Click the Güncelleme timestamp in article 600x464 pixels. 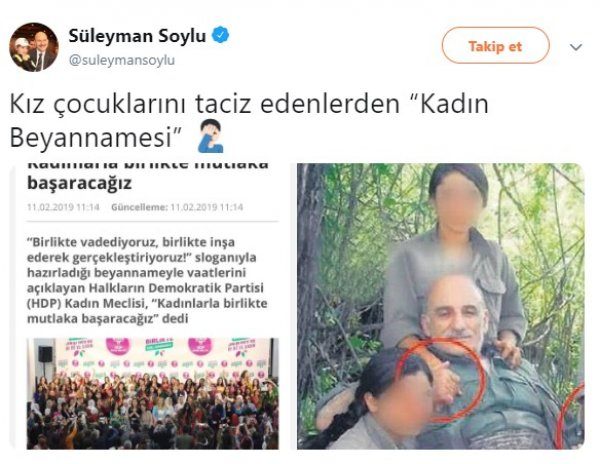[177, 207]
